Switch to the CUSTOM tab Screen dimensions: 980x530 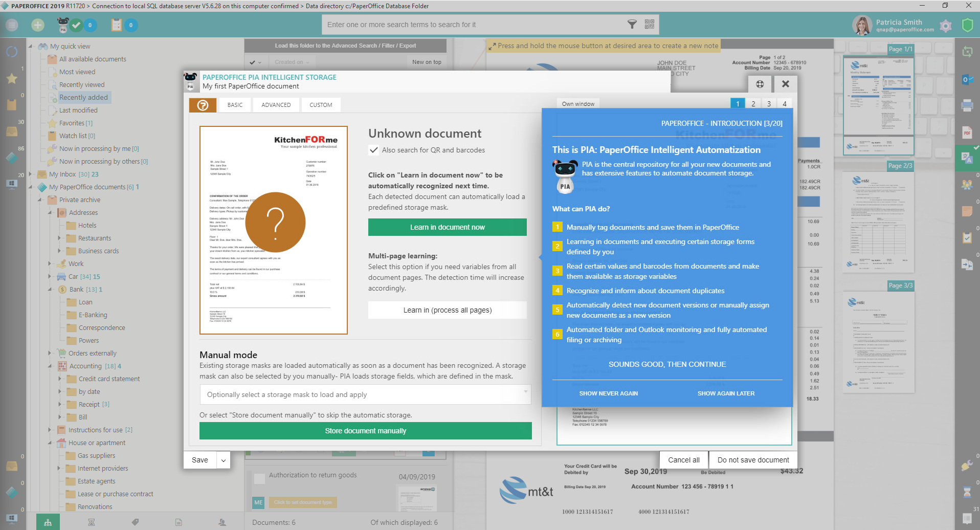click(321, 105)
